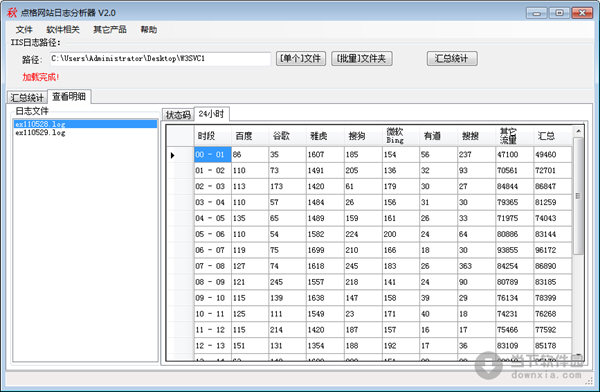Viewport: 600px width, 392px height.
Task: Click Yahoo cell 1699
Action: (x=325, y=250)
